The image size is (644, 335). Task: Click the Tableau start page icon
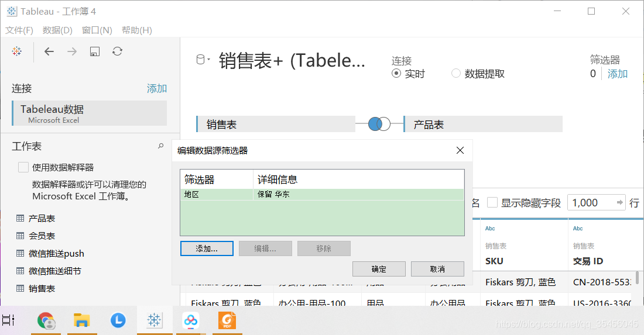17,51
